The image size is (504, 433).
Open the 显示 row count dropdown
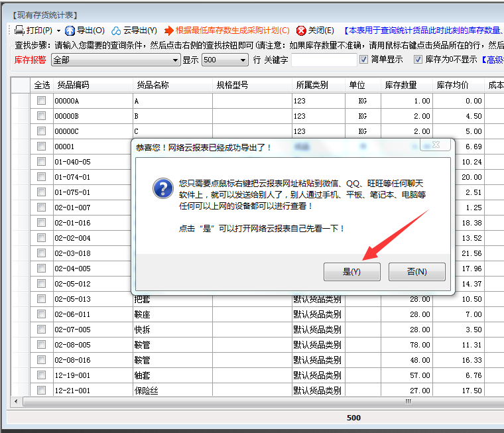click(x=243, y=60)
